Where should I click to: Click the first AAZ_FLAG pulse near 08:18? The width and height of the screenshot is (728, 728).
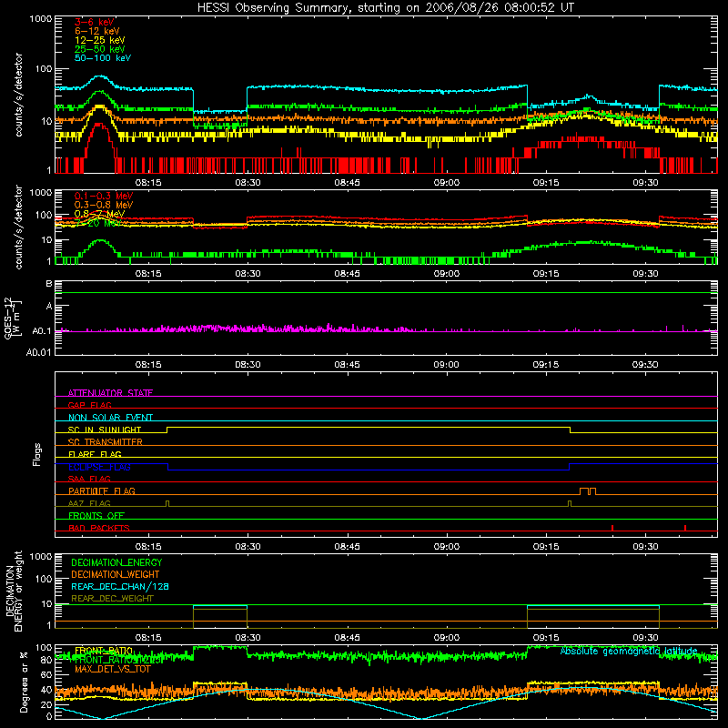(167, 504)
